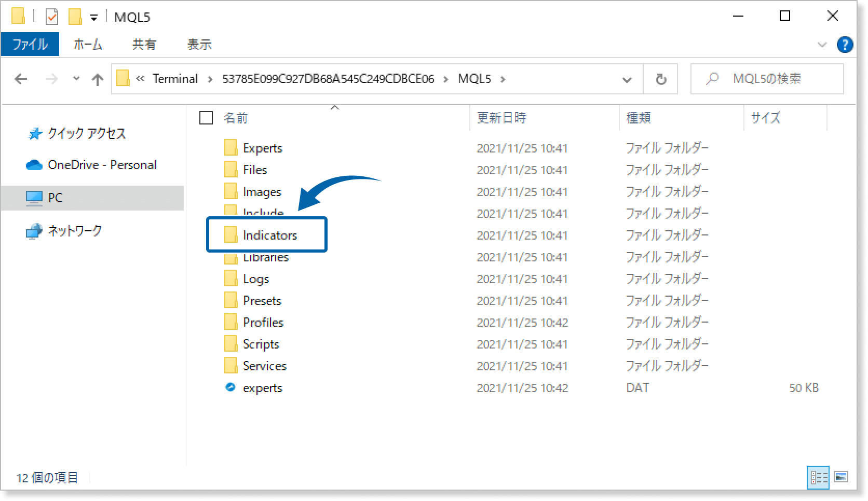Select the Presets folder icon

231,301
